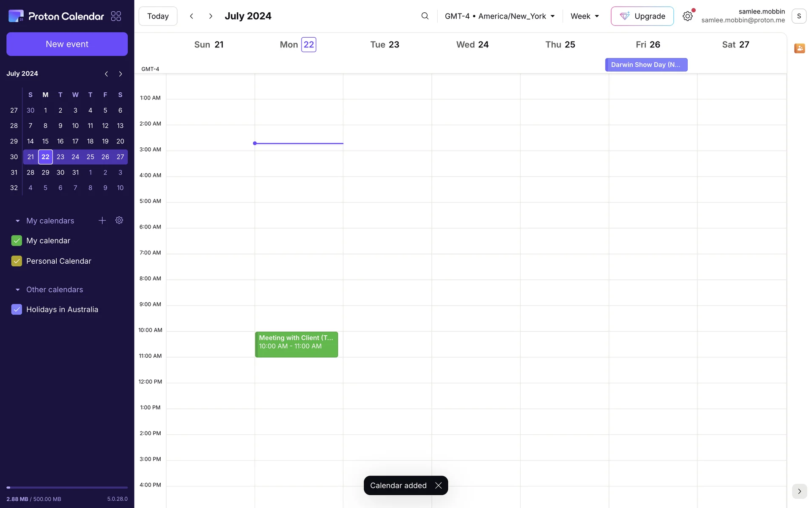
Task: Open Meeting with Client event
Action: (x=296, y=344)
